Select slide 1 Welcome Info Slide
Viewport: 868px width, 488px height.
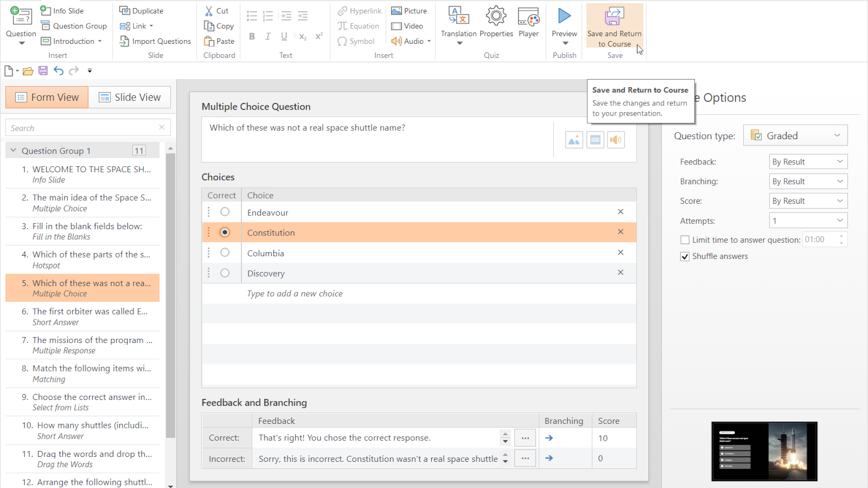[x=82, y=174]
